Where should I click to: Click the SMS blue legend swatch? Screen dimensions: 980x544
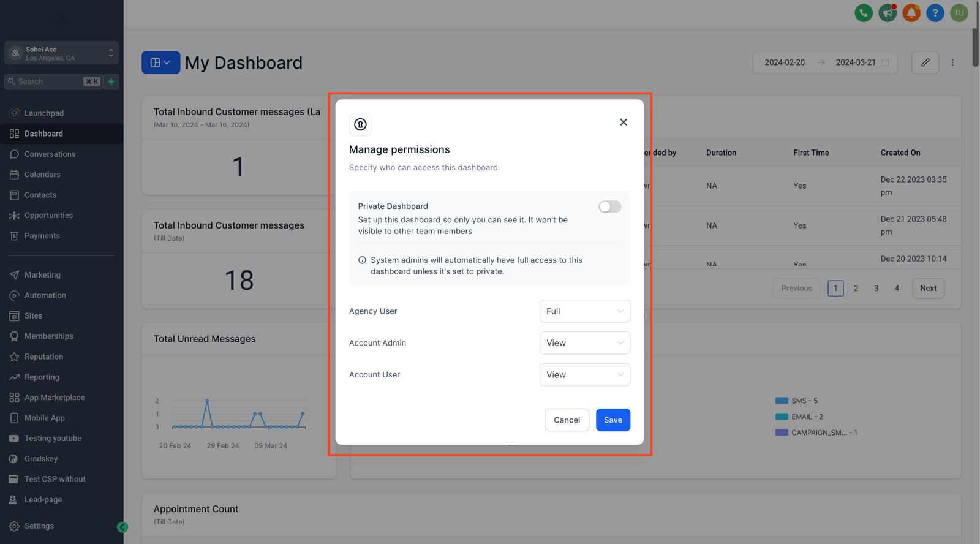pyautogui.click(x=782, y=401)
